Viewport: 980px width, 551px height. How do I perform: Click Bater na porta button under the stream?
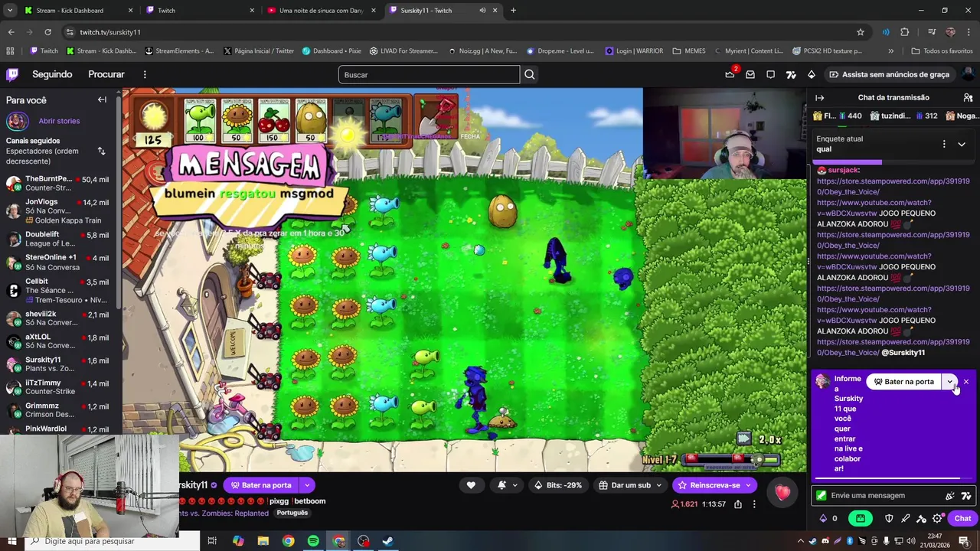[x=260, y=485]
